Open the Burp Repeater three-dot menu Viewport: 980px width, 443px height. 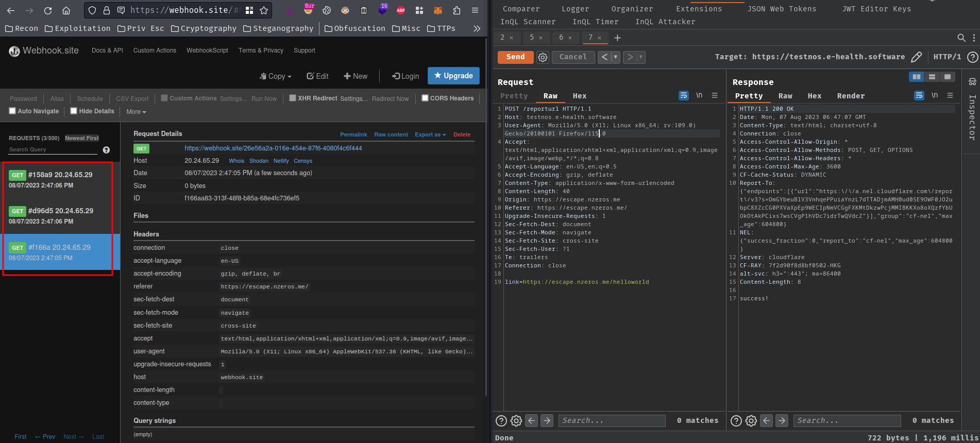click(x=974, y=38)
